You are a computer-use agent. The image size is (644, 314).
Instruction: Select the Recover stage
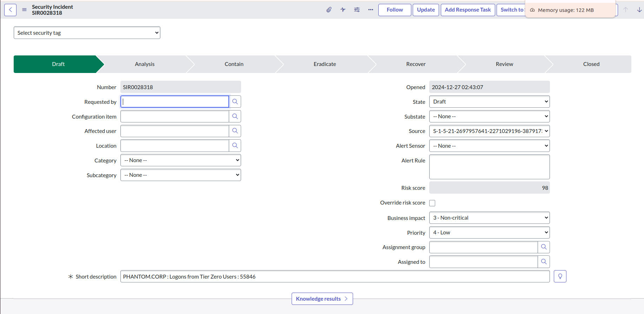(416, 64)
